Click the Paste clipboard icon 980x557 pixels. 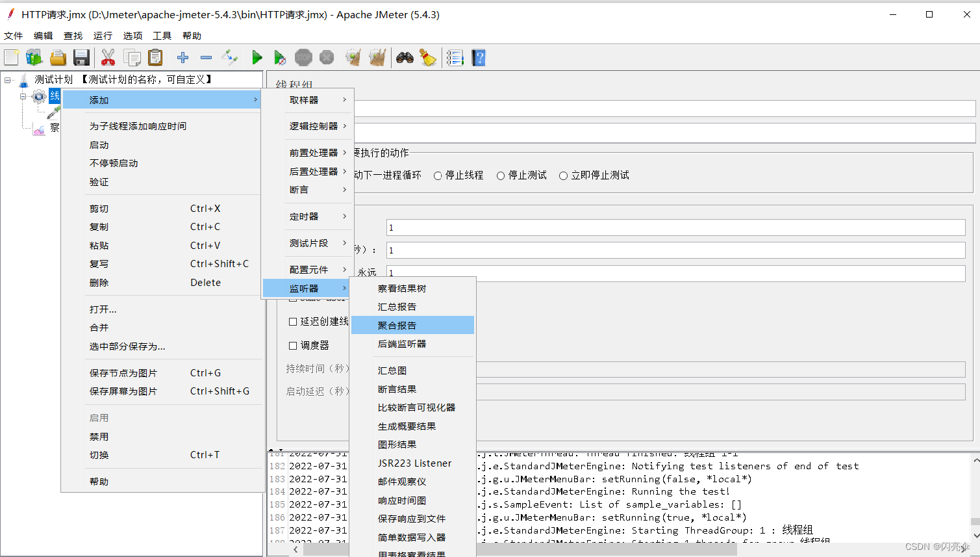pos(155,58)
